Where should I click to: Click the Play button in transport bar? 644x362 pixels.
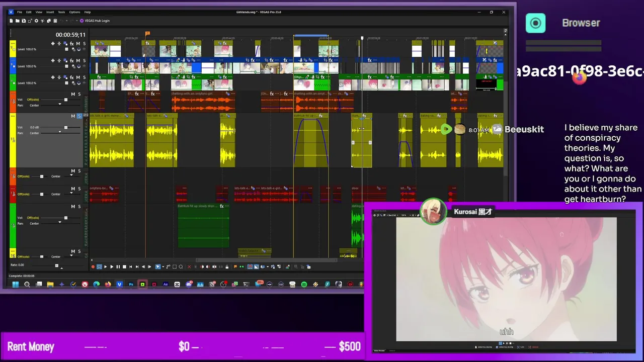point(112,266)
